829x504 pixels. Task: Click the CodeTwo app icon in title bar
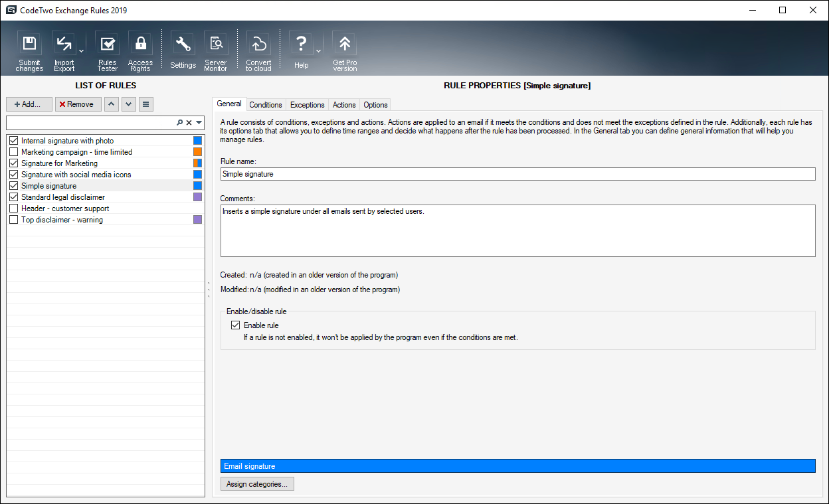11,10
